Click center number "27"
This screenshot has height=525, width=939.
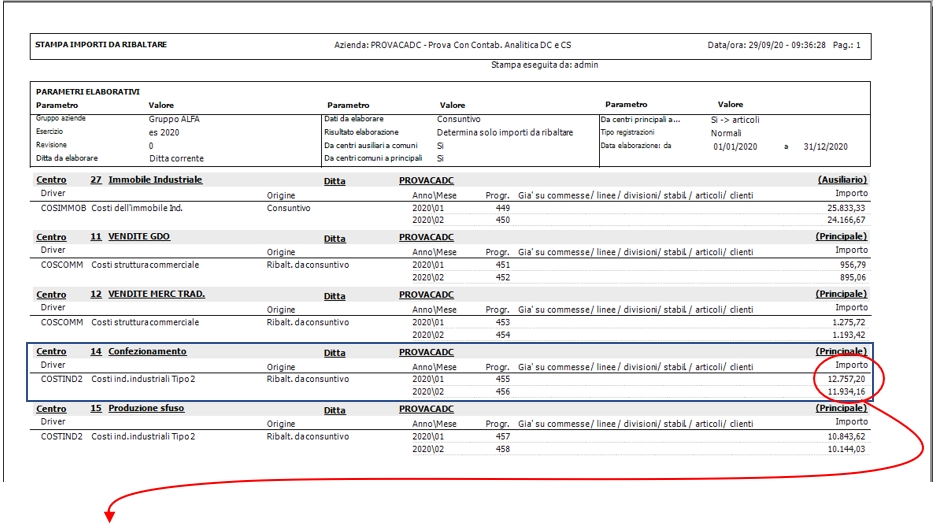tap(96, 180)
